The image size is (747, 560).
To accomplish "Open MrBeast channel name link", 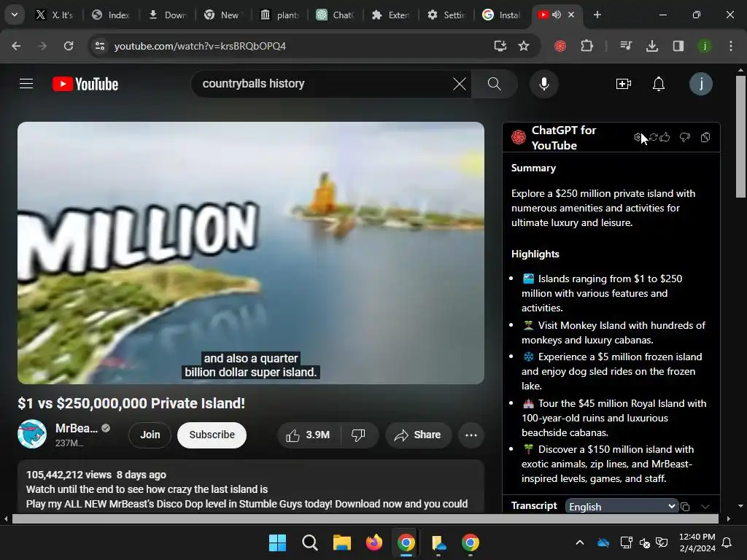I will [76, 428].
